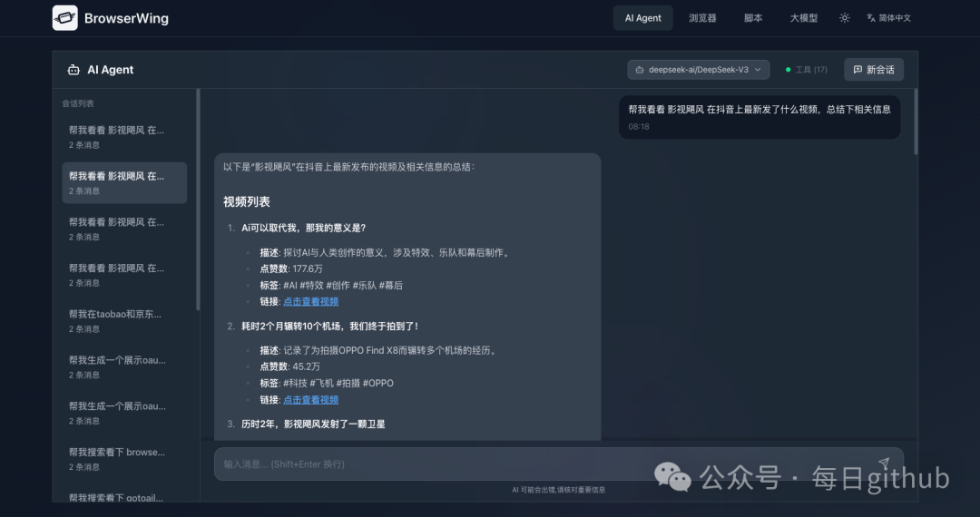Click the 视频列表 heading text
The height and width of the screenshot is (517, 980).
pyautogui.click(x=247, y=201)
